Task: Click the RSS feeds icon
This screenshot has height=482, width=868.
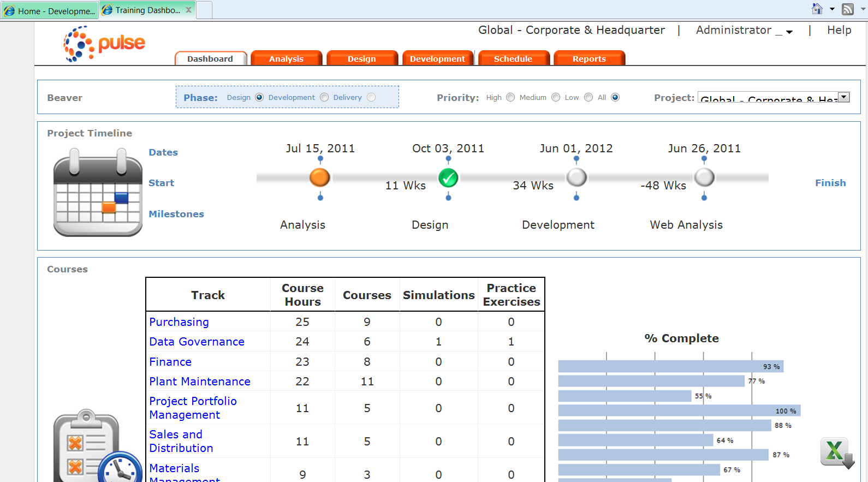Action: (x=848, y=9)
